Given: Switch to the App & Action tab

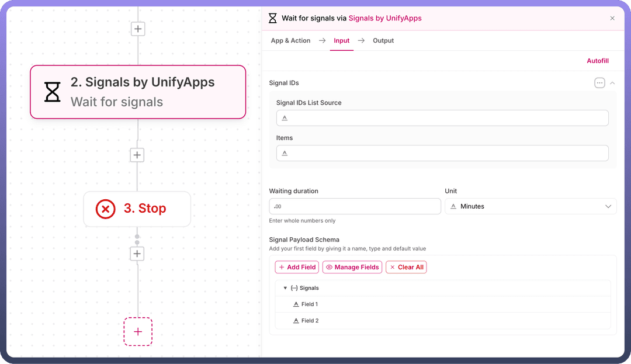Looking at the screenshot, I should [x=290, y=41].
